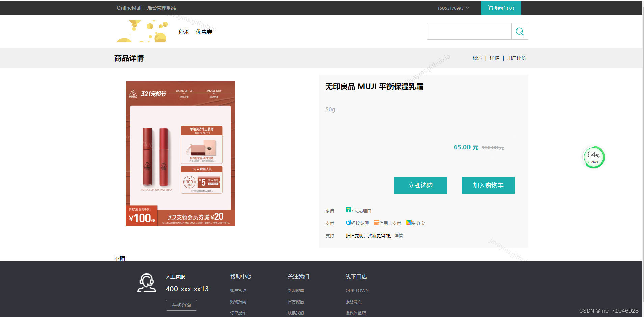Jump to the 详情 details section
This screenshot has height=317, width=644.
pyautogui.click(x=494, y=58)
